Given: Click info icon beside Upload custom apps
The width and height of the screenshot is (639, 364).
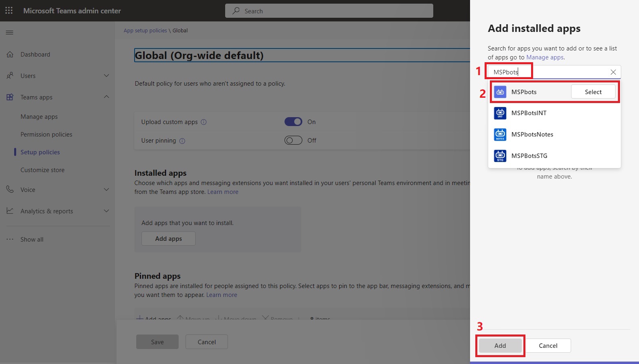Looking at the screenshot, I should click(x=204, y=122).
